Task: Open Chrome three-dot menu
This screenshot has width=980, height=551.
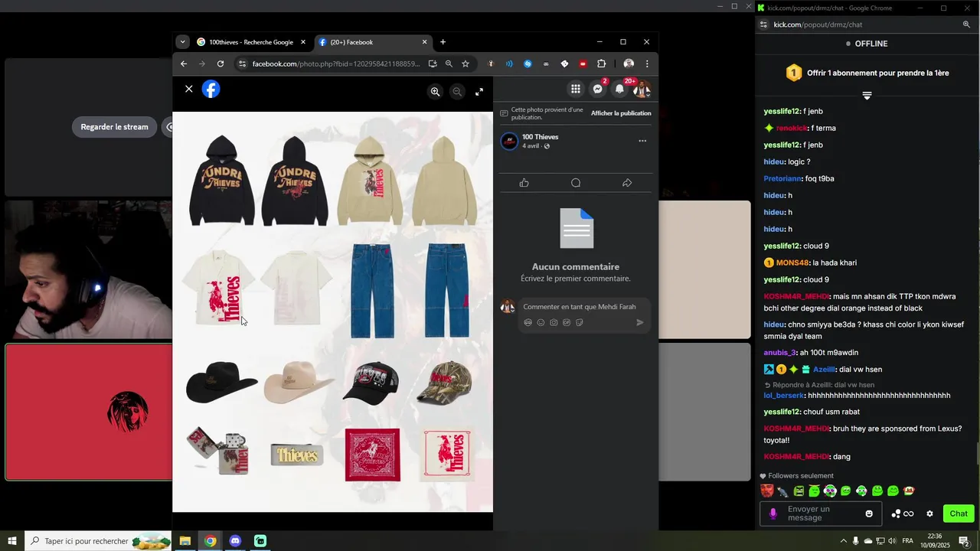Action: coord(647,64)
